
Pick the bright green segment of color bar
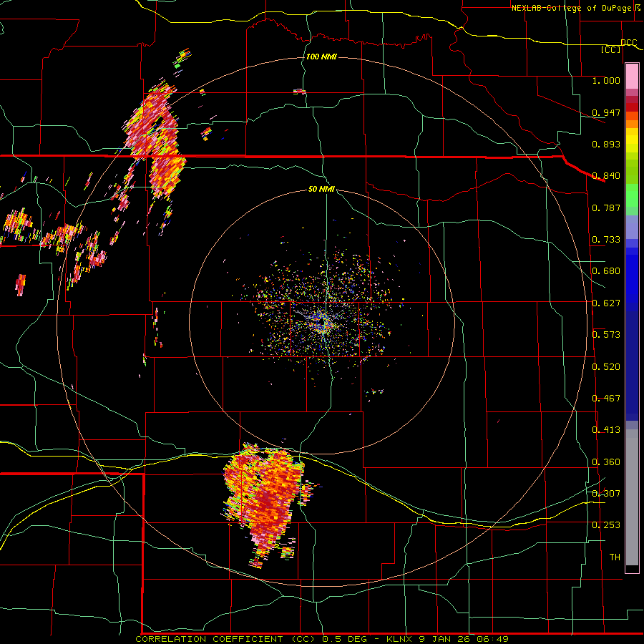point(632,195)
